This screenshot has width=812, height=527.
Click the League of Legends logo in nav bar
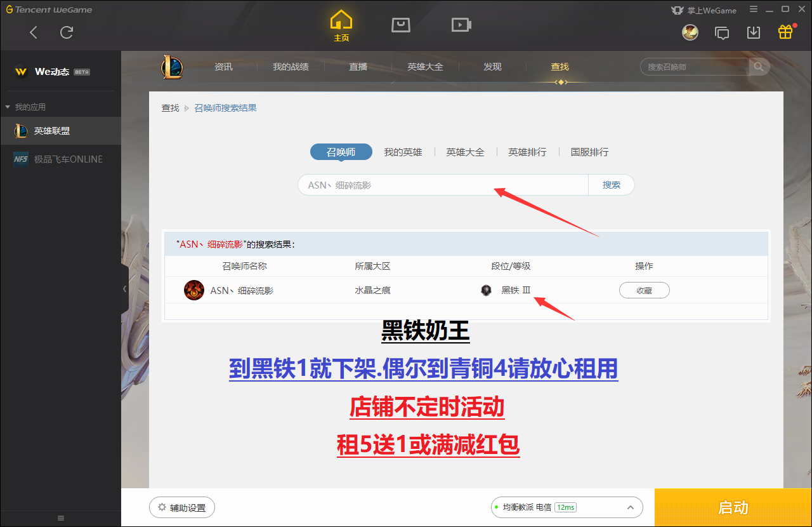tap(171, 67)
